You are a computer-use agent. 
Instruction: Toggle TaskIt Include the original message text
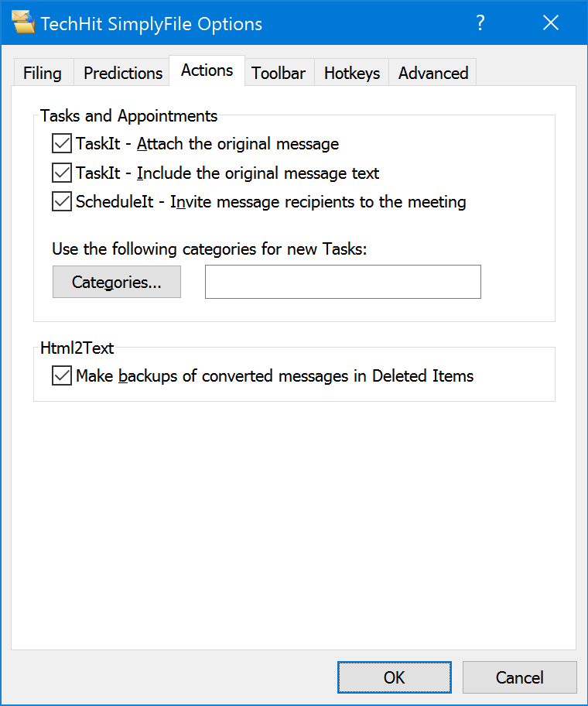pos(62,173)
